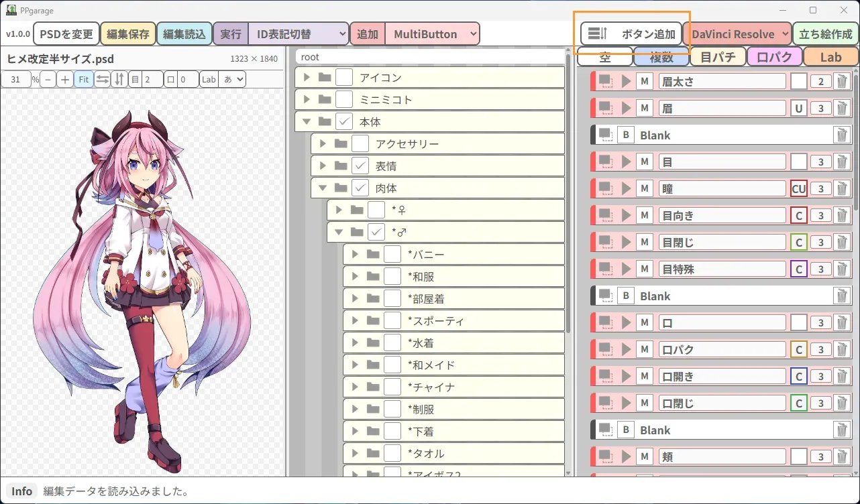Screen dimensions: 860x504
Task: Click the 編集保存 button
Action: (x=128, y=34)
